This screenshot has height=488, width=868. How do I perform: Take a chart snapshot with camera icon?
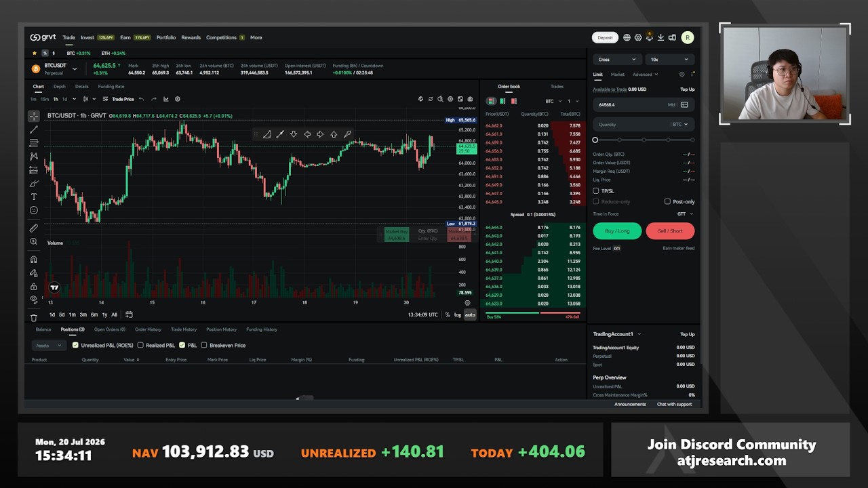[470, 99]
